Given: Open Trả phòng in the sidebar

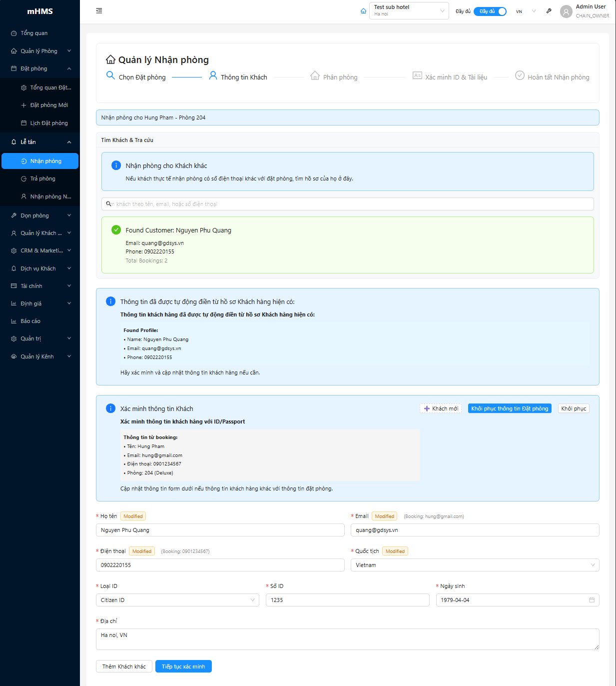Looking at the screenshot, I should [42, 178].
